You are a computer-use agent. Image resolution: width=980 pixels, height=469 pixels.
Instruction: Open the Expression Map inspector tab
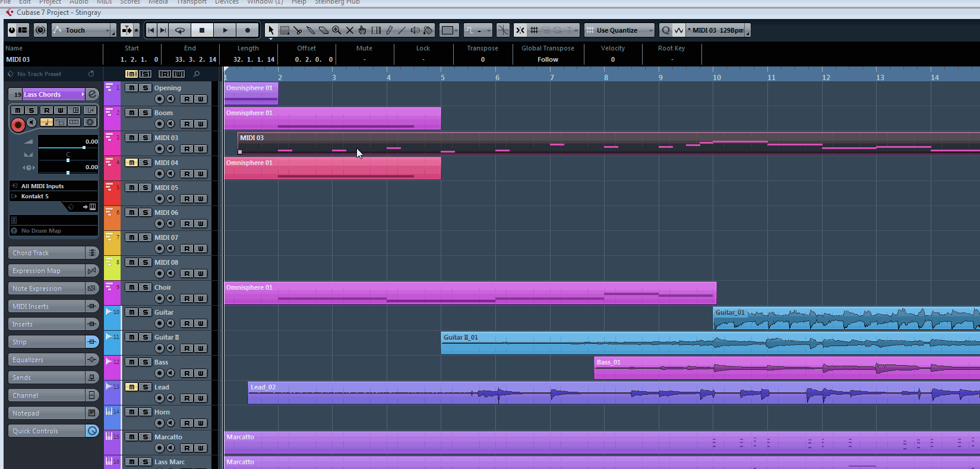coord(46,271)
